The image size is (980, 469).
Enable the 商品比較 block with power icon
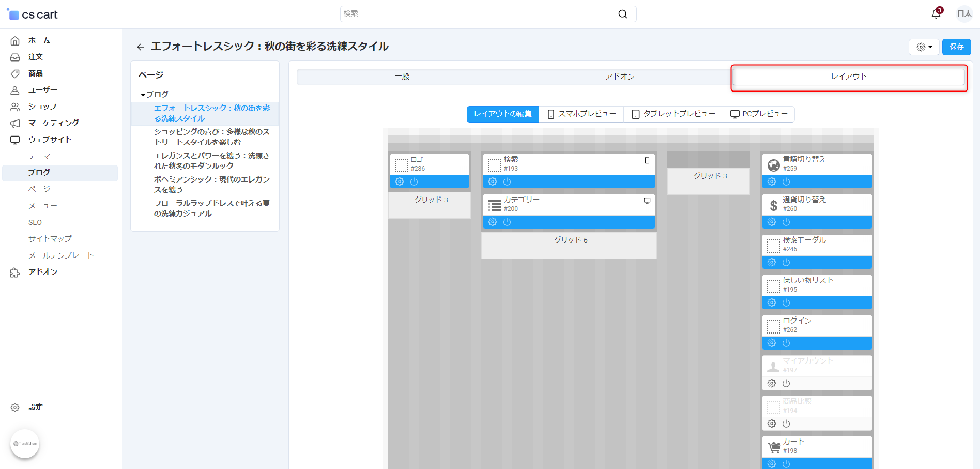[x=786, y=423]
